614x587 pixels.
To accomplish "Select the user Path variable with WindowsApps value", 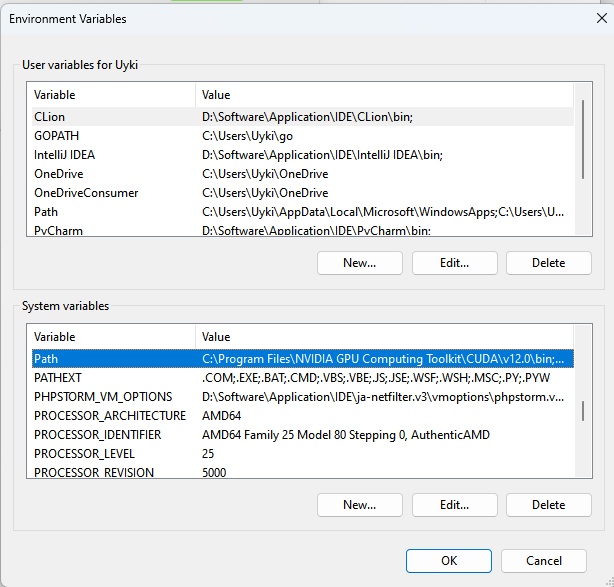I will pos(303,212).
